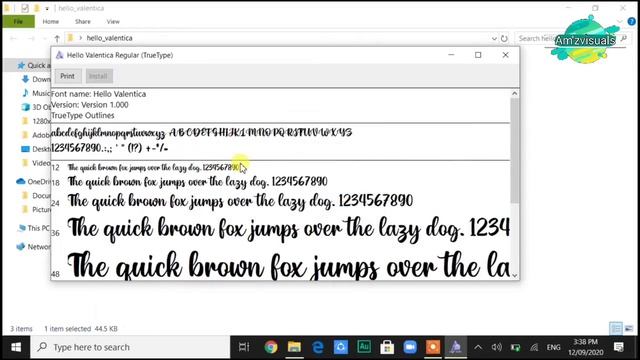
Task: Open Quick Access Toolbar customize dropdown
Action: (47, 8)
